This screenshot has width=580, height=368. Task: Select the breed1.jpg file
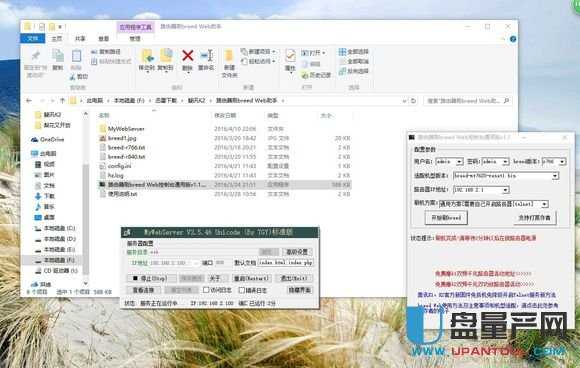click(122, 138)
